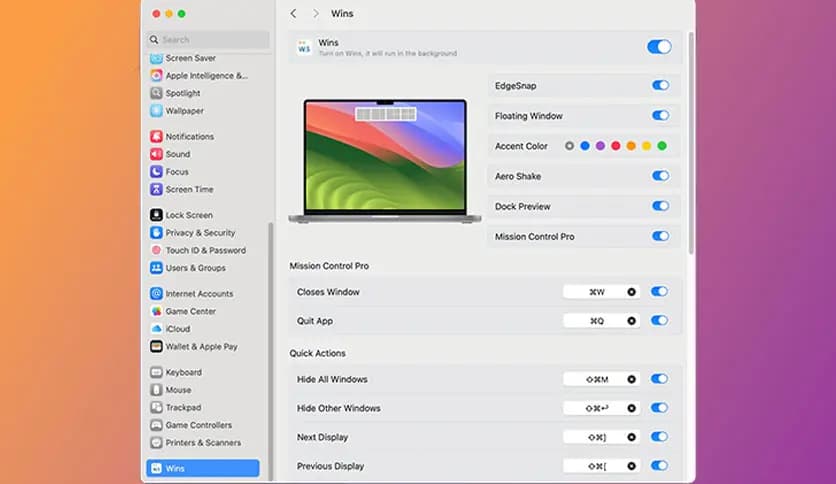Click the Privacy & Security hand icon
The image size is (836, 484).
coord(156,232)
